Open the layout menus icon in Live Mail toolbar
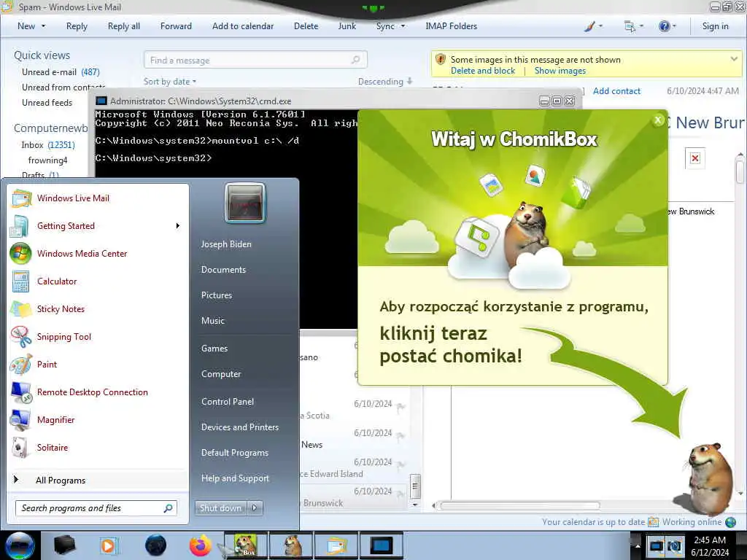The width and height of the screenshot is (747, 560). pos(630,26)
